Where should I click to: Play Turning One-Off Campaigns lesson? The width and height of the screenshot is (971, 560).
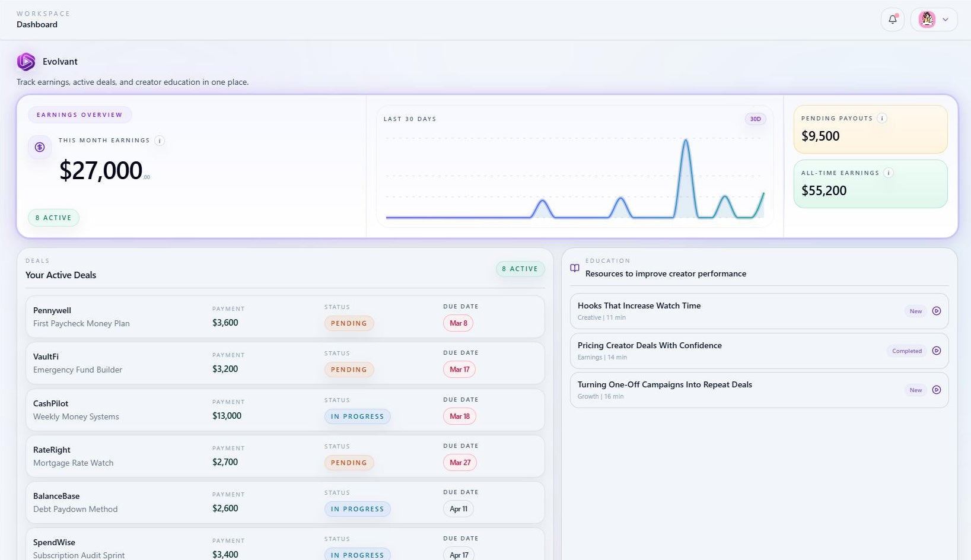[x=937, y=390]
